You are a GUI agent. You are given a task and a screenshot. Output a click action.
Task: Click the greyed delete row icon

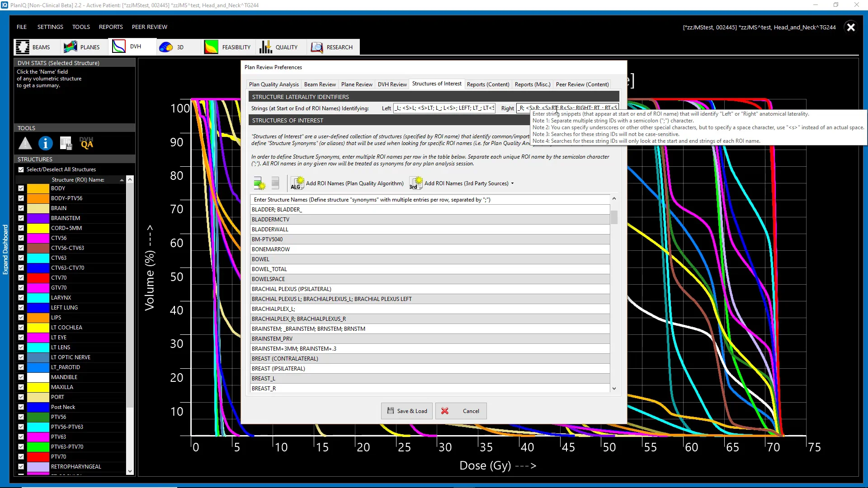(x=275, y=183)
